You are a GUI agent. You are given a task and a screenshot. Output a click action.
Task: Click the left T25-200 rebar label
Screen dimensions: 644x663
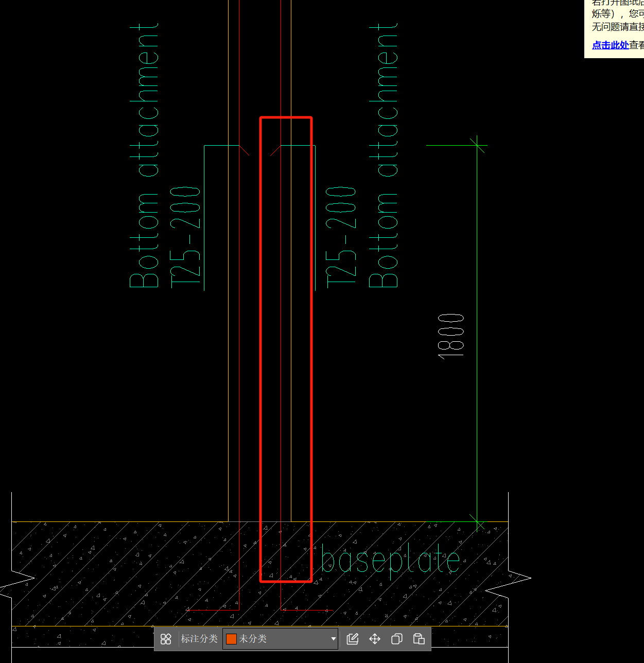tap(185, 236)
